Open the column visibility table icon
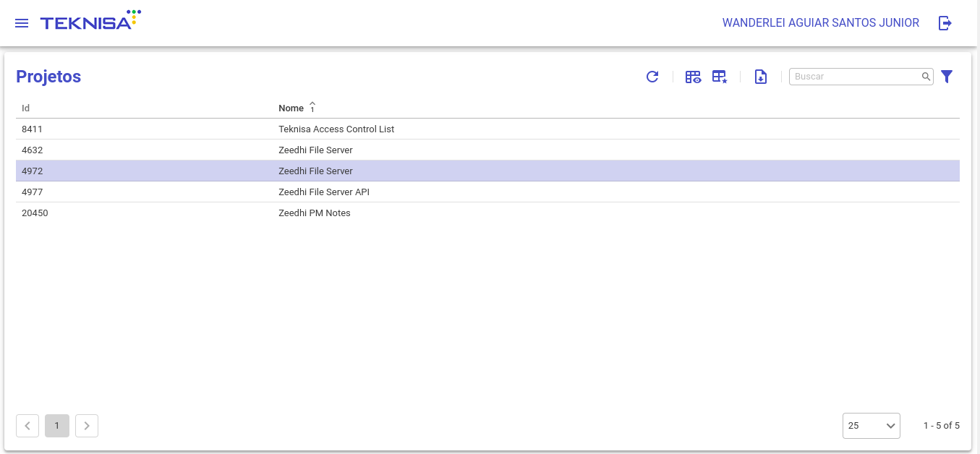 [693, 77]
